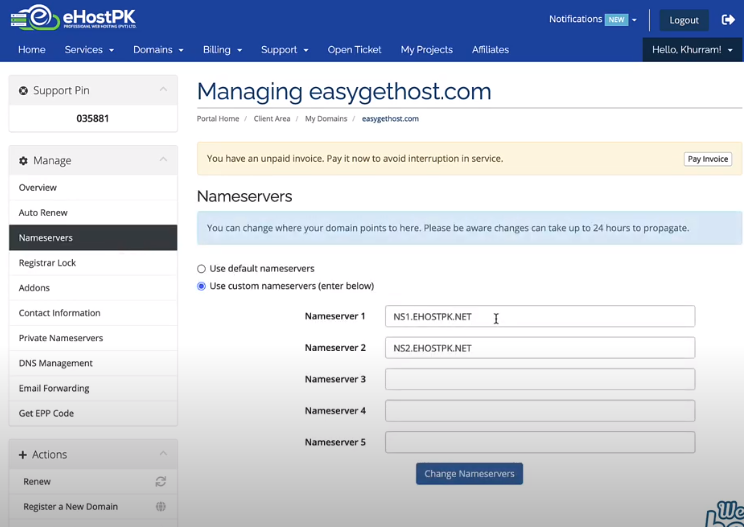Click the Manage gear icon

(23, 160)
